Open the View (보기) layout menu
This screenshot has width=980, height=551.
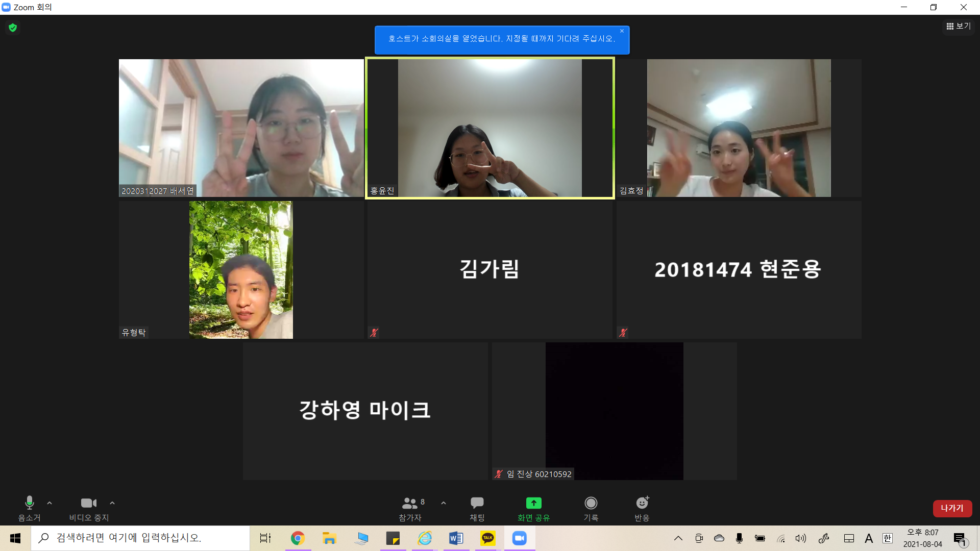pos(958,26)
